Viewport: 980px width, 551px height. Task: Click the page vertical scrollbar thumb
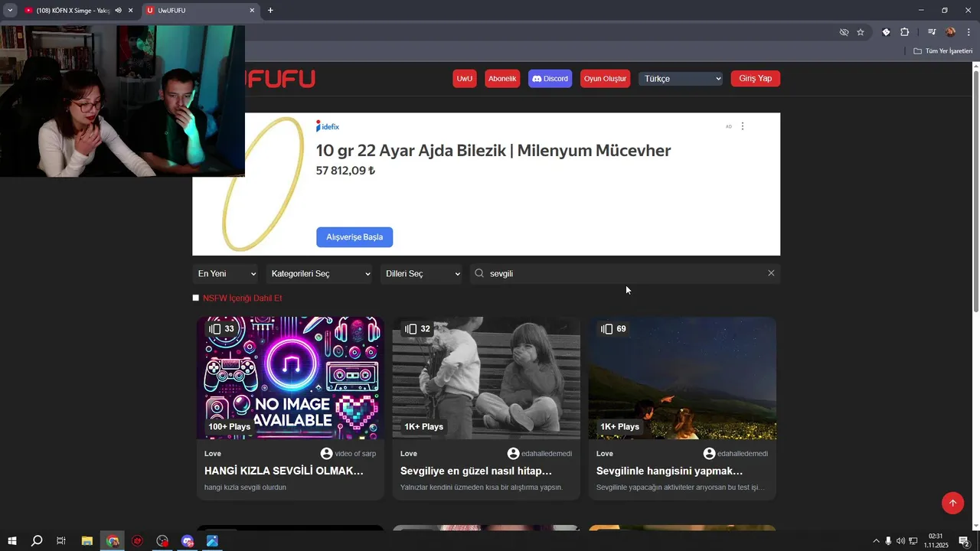click(x=975, y=191)
